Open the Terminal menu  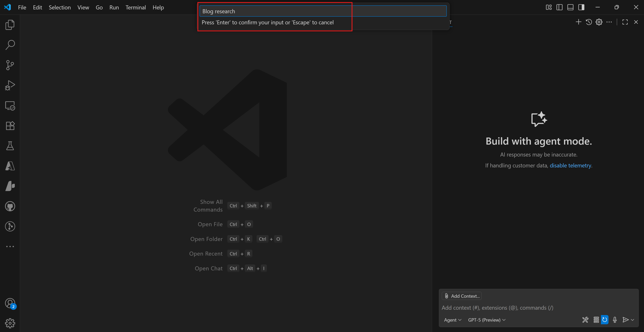pyautogui.click(x=136, y=8)
